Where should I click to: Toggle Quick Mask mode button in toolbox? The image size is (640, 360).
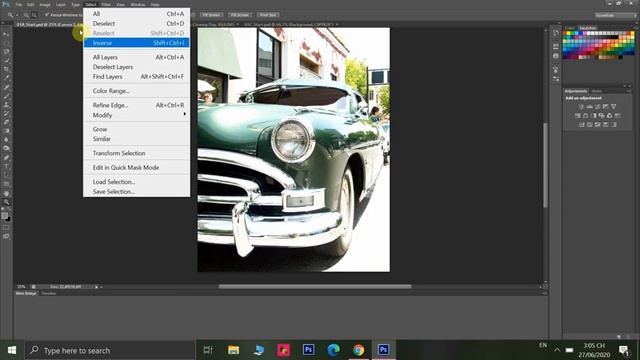click(6, 228)
